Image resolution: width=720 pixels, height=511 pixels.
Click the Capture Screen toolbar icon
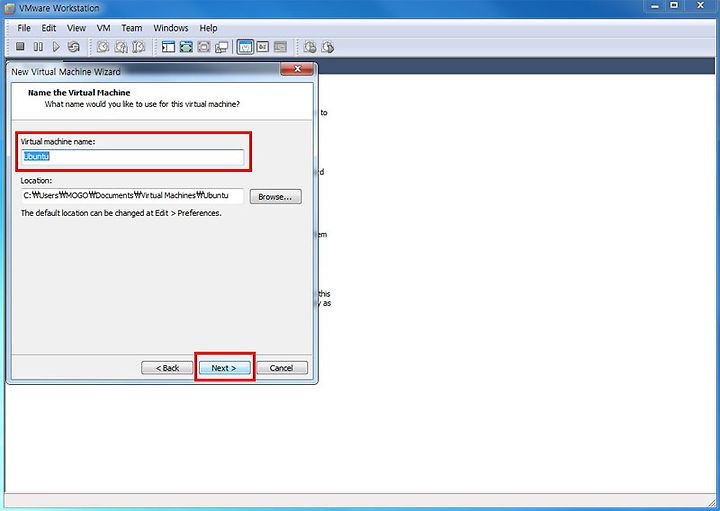coord(310,46)
